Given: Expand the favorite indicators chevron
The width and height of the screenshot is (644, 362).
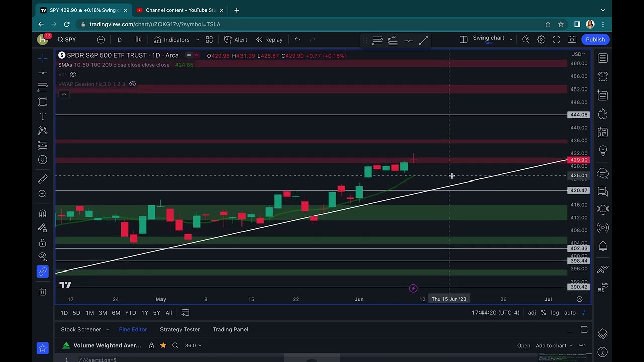Looking at the screenshot, I should click(197, 40).
